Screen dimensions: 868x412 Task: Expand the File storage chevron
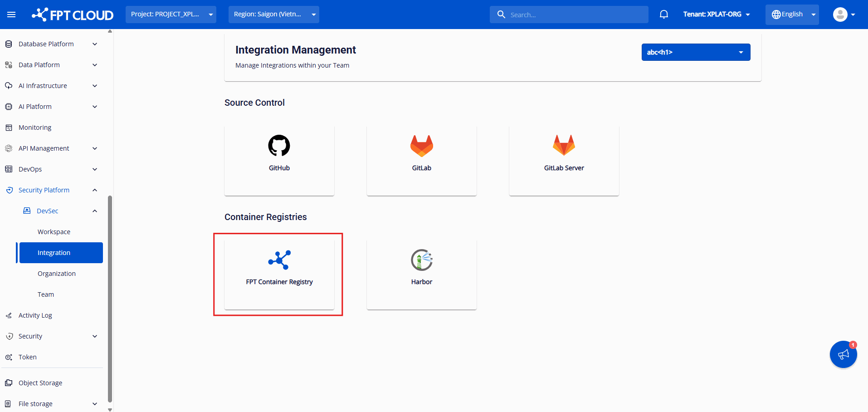(x=95, y=404)
